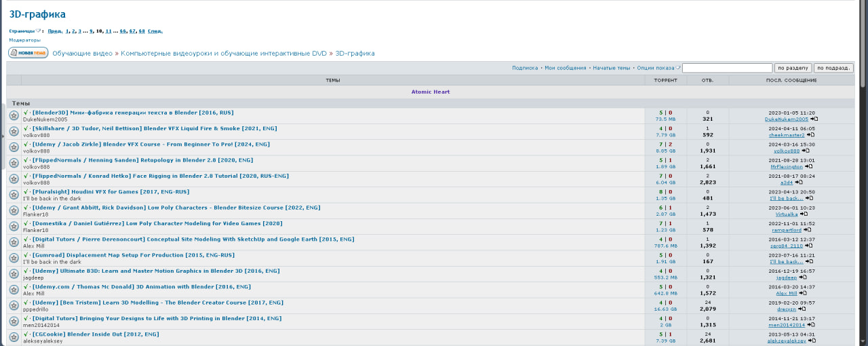The height and width of the screenshot is (346, 868).
Task: Click the topic icon beside Blender3D Мини-фабрика row
Action: pyautogui.click(x=14, y=116)
